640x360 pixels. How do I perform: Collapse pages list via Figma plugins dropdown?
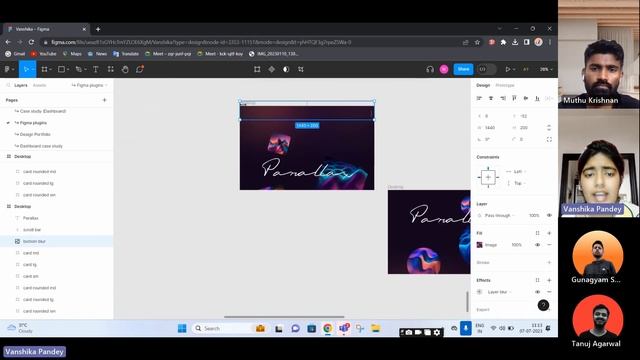[x=89, y=85]
